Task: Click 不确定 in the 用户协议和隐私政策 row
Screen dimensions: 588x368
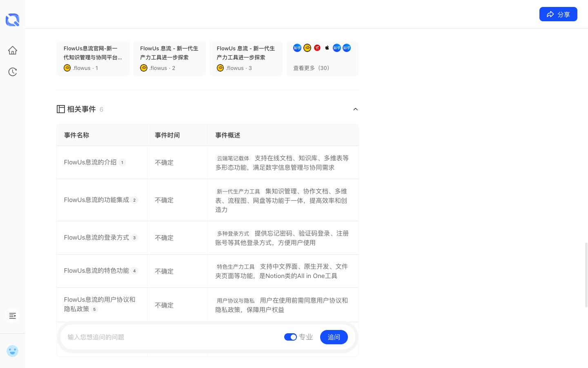Action: click(x=164, y=305)
